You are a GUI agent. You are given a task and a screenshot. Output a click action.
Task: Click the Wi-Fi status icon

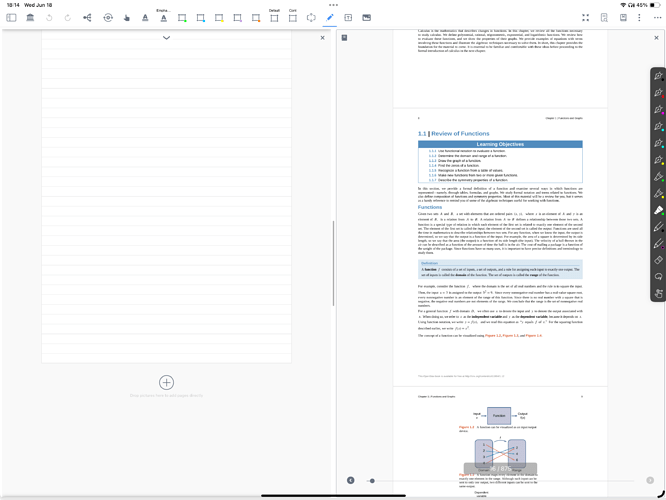pos(624,5)
